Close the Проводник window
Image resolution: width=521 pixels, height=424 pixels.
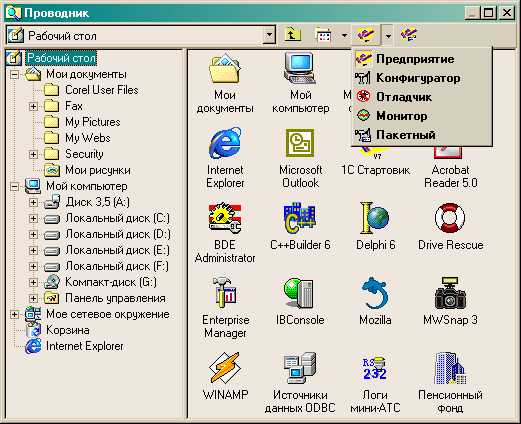(507, 13)
